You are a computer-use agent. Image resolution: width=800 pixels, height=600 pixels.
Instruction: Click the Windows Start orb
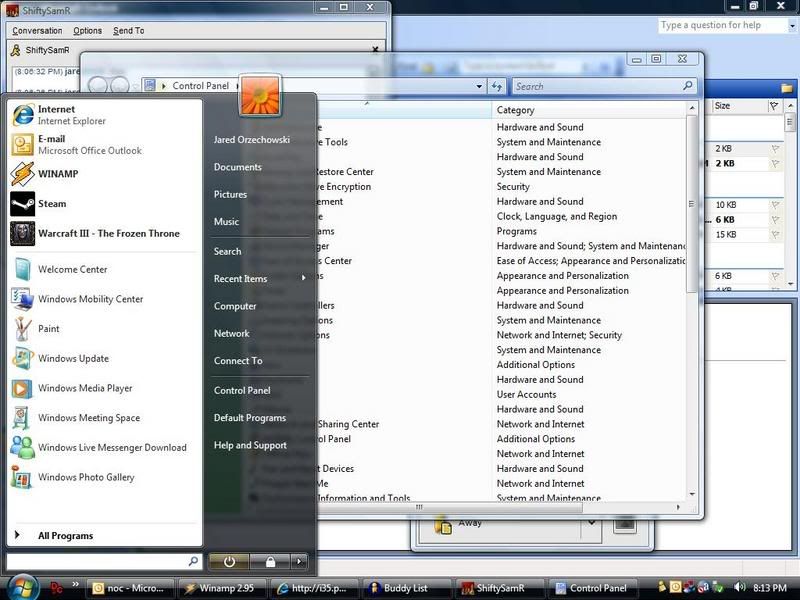coord(21,587)
